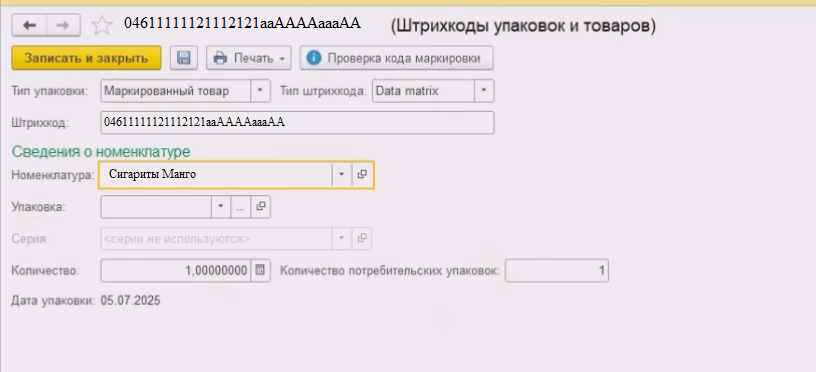Open Упаковка item via open icon
The width and height of the screenshot is (816, 372).
(260, 207)
